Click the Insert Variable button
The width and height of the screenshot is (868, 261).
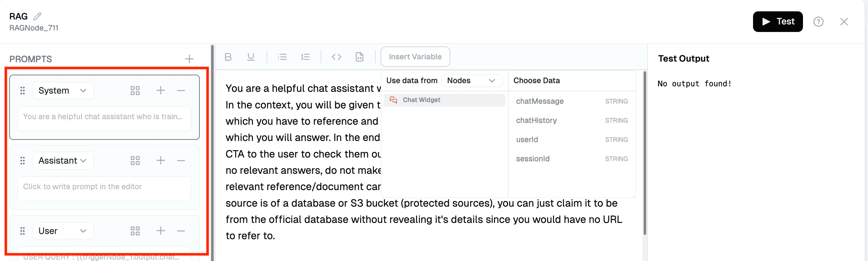coord(415,57)
